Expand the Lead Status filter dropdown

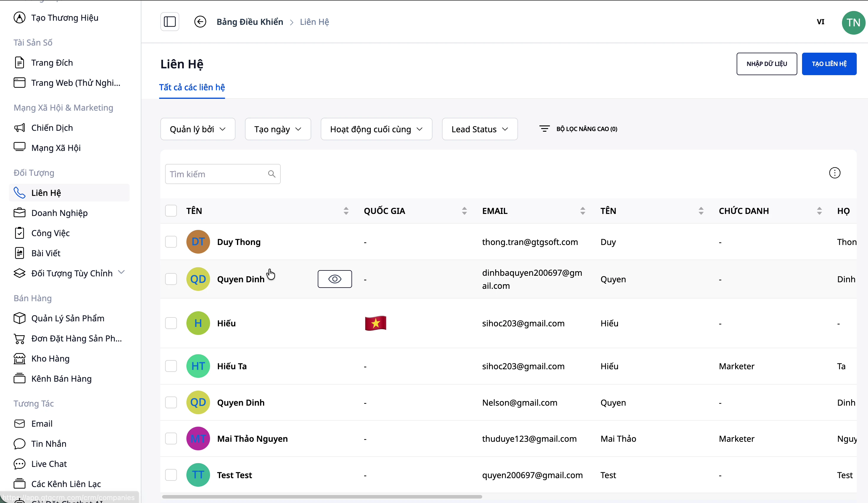pos(480,129)
